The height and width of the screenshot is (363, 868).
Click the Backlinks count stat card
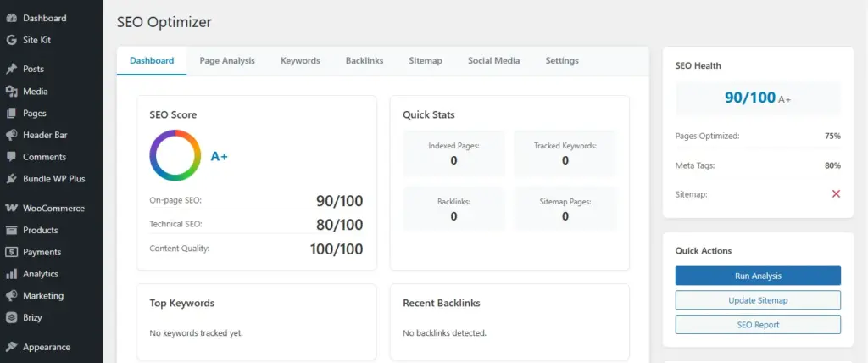453,209
